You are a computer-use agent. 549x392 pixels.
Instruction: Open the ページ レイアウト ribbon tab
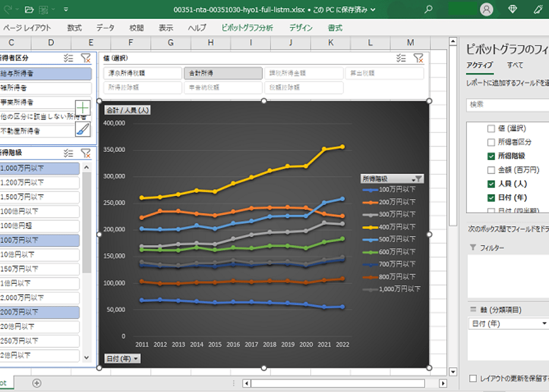tap(27, 28)
